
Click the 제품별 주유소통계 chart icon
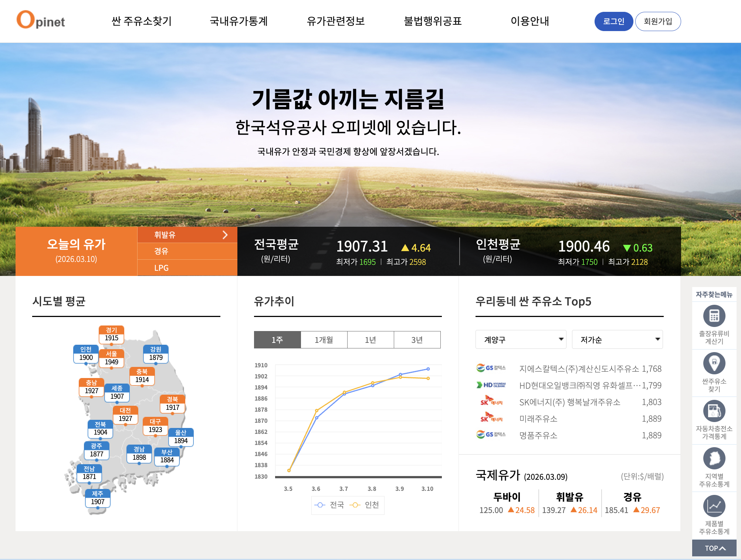point(714,506)
